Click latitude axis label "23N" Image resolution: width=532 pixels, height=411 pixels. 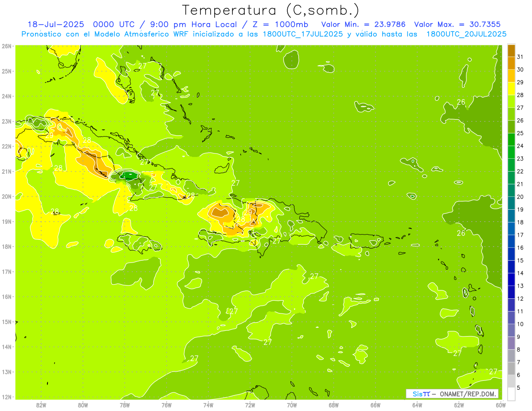pos(6,121)
